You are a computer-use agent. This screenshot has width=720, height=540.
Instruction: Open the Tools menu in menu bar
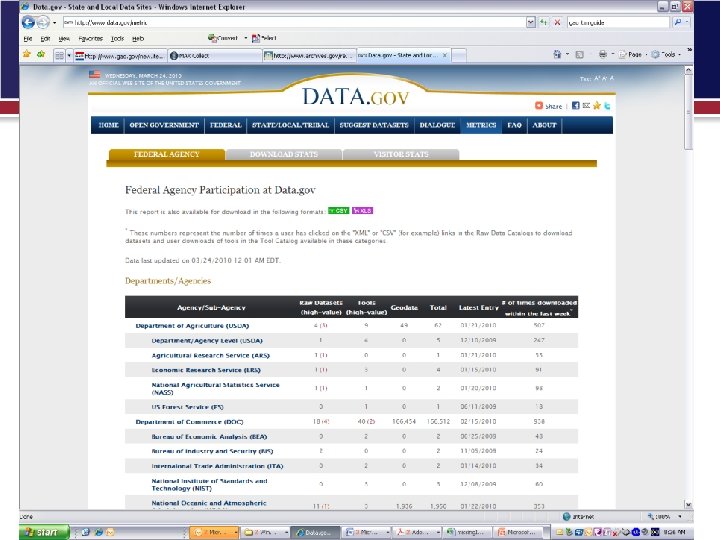[117, 39]
